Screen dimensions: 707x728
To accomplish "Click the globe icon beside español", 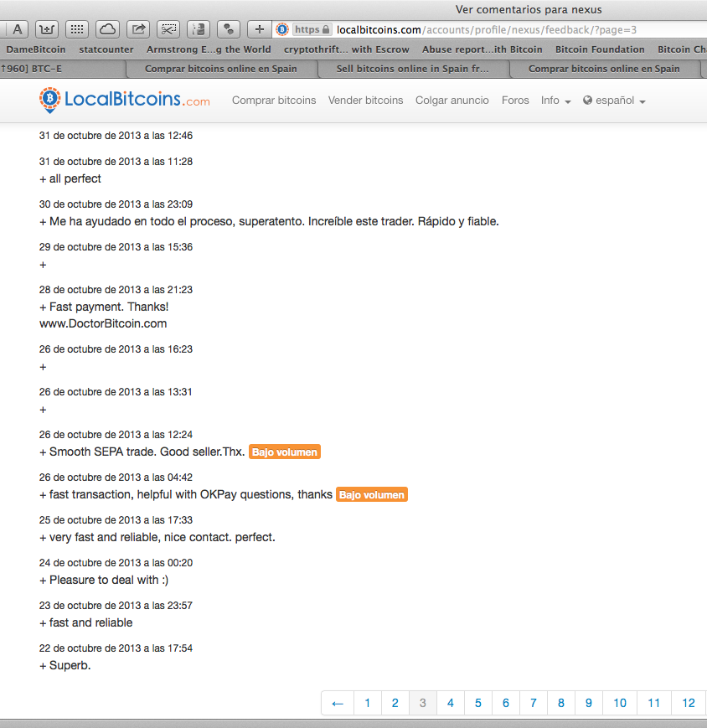I will (588, 101).
